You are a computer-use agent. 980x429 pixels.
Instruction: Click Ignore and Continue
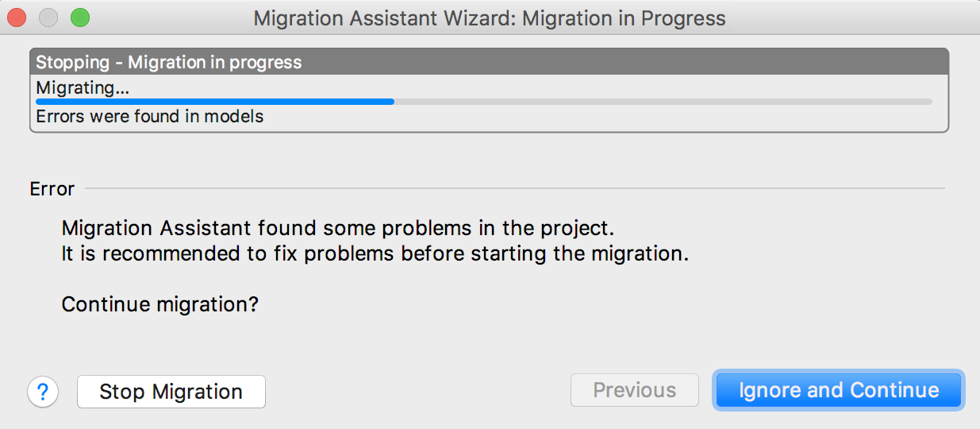tap(839, 391)
